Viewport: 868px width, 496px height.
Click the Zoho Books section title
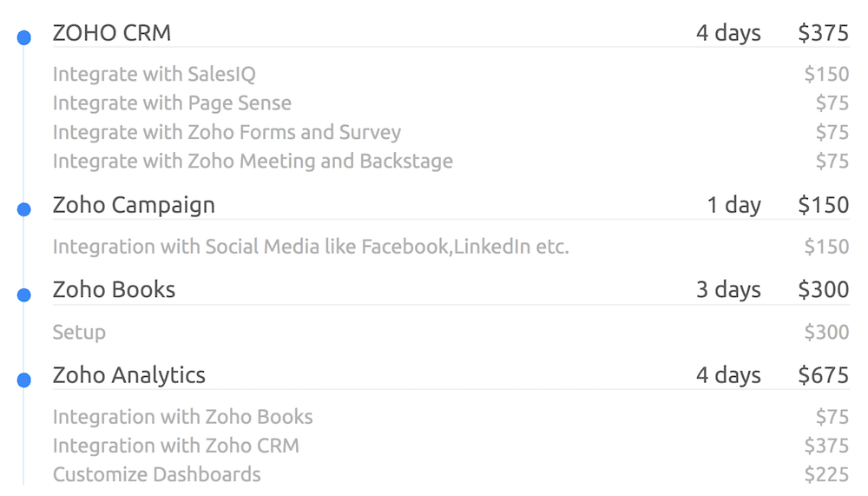coord(114,290)
